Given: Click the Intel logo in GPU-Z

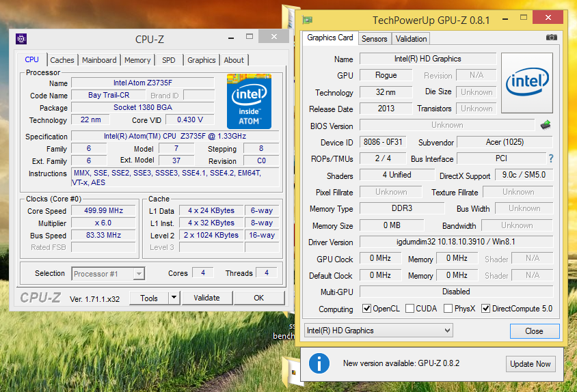Looking at the screenshot, I should [x=527, y=83].
